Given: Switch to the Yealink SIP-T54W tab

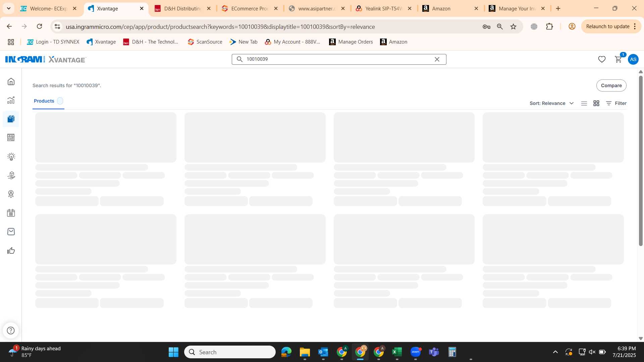Looking at the screenshot, I should point(383,8).
